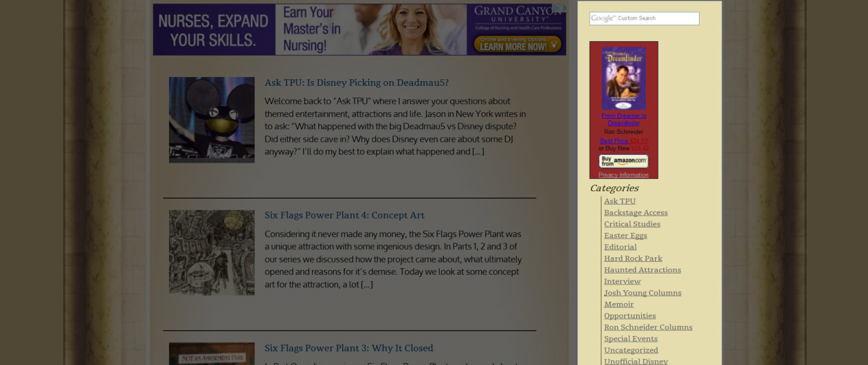The width and height of the screenshot is (868, 365).
Task: Click the Categories sidebar heading
Action: coord(614,188)
